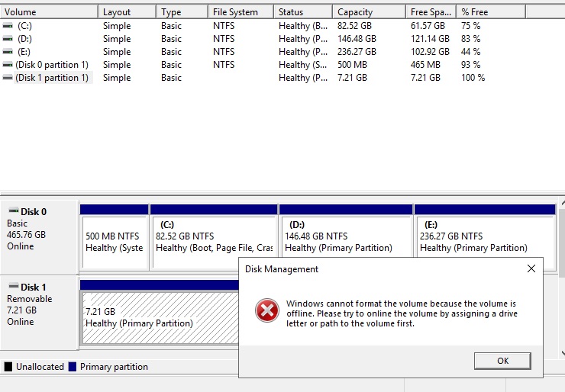The height and width of the screenshot is (392, 565).
Task: Click the red error icon in dialog
Action: (267, 310)
